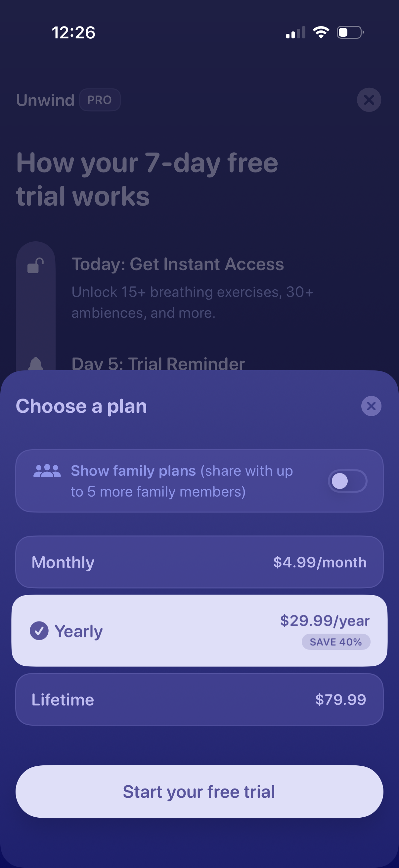Screen dimensions: 399x868
Task: Tap the unlock padlock icon
Action: point(35,265)
